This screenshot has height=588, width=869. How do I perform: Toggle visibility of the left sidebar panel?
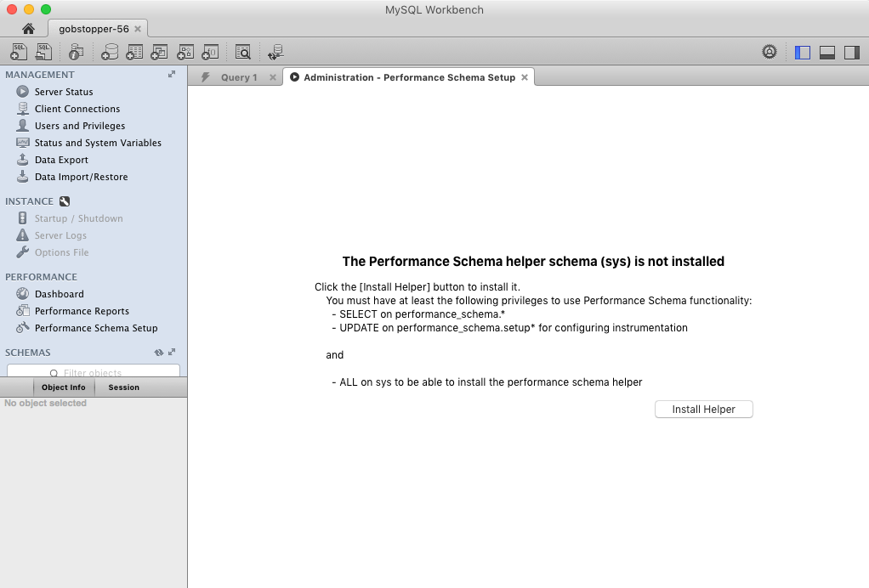[802, 51]
